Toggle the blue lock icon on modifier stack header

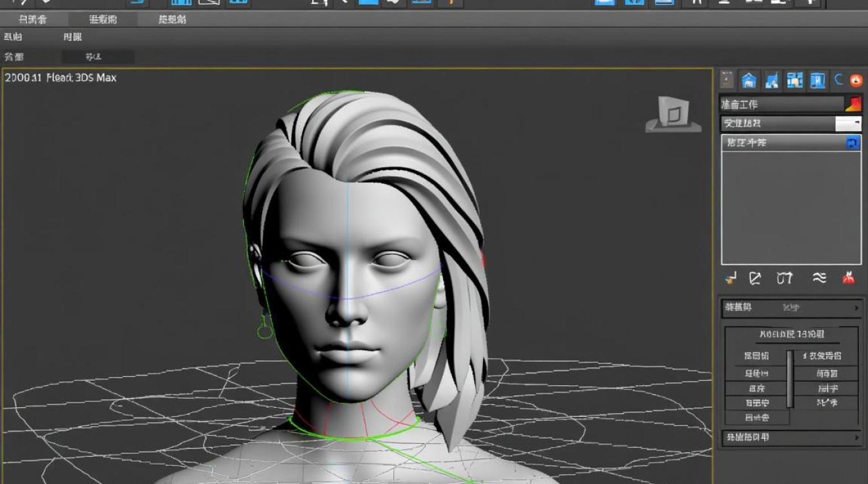click(x=853, y=142)
